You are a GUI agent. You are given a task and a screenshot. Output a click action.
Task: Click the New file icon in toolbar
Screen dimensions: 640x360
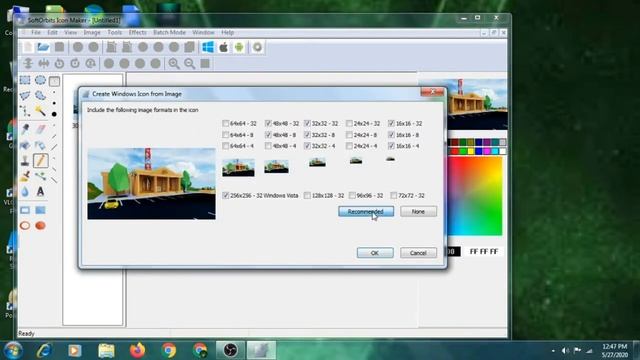point(28,47)
